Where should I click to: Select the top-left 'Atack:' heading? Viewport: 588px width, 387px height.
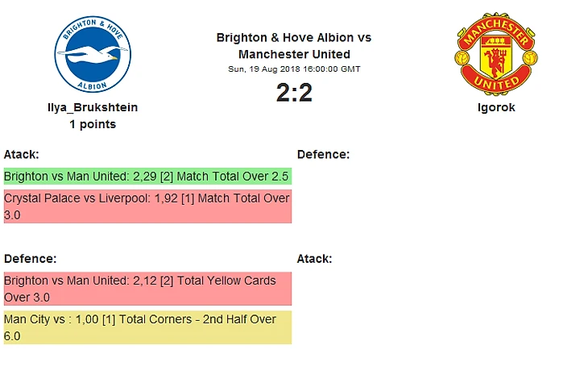22,154
